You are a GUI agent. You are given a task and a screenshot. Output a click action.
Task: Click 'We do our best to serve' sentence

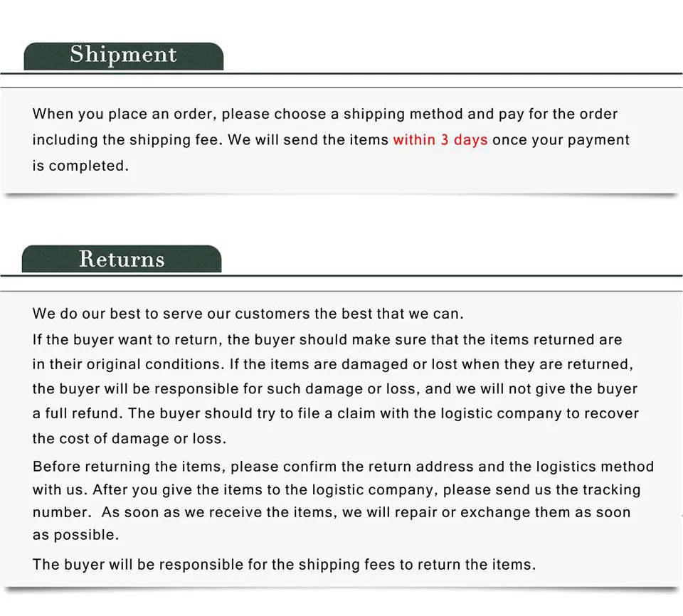(248, 314)
